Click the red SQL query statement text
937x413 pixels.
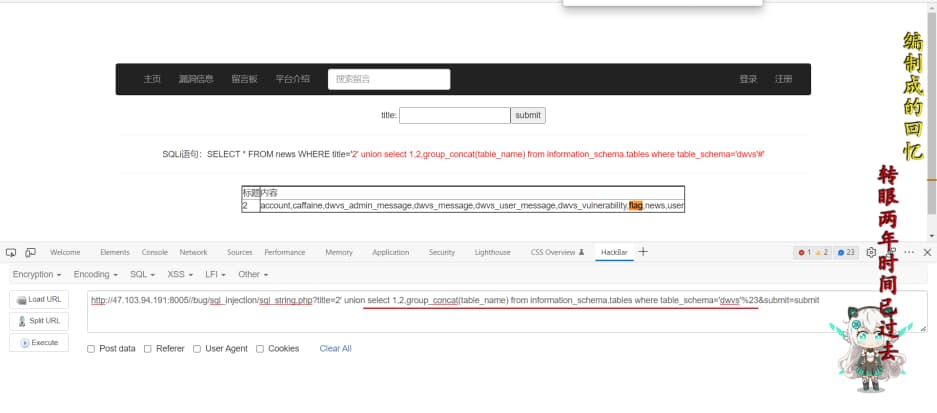tap(558, 154)
